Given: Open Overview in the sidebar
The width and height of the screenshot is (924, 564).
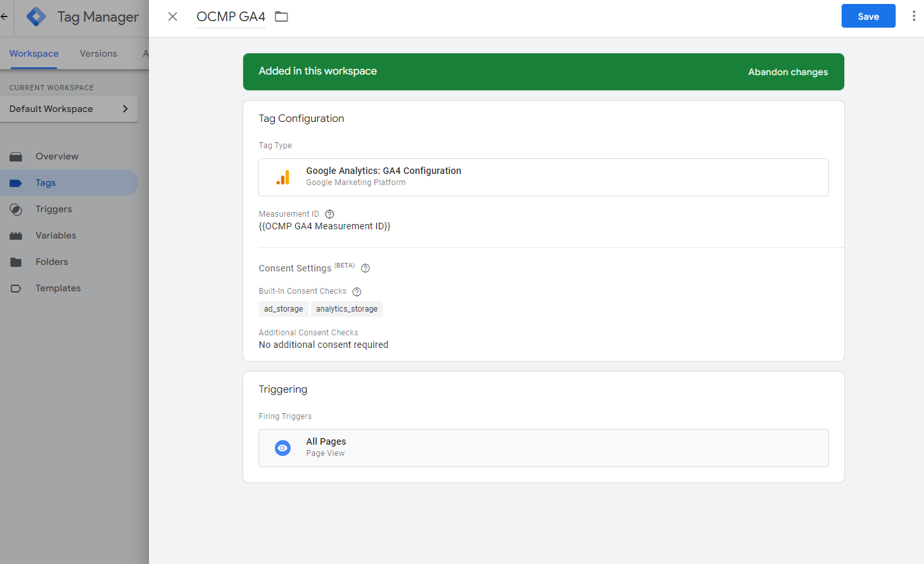Looking at the screenshot, I should pyautogui.click(x=69, y=156).
